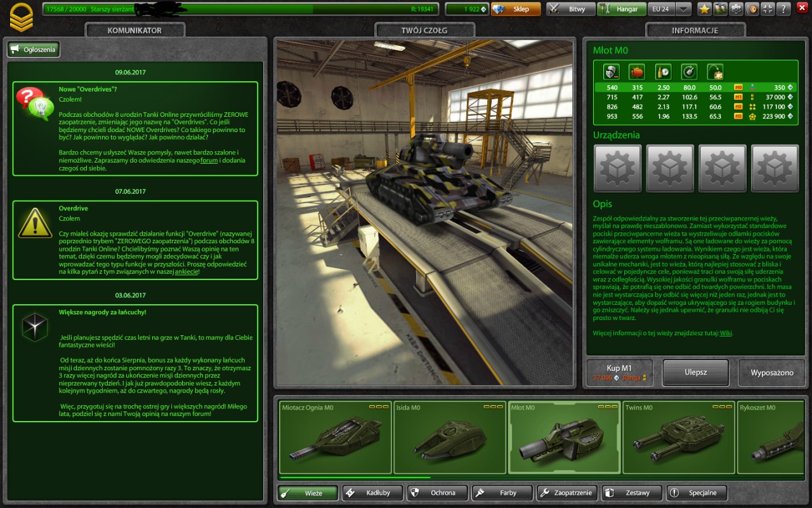Click the M2 modification badge
The height and width of the screenshot is (508, 812).
[738, 107]
